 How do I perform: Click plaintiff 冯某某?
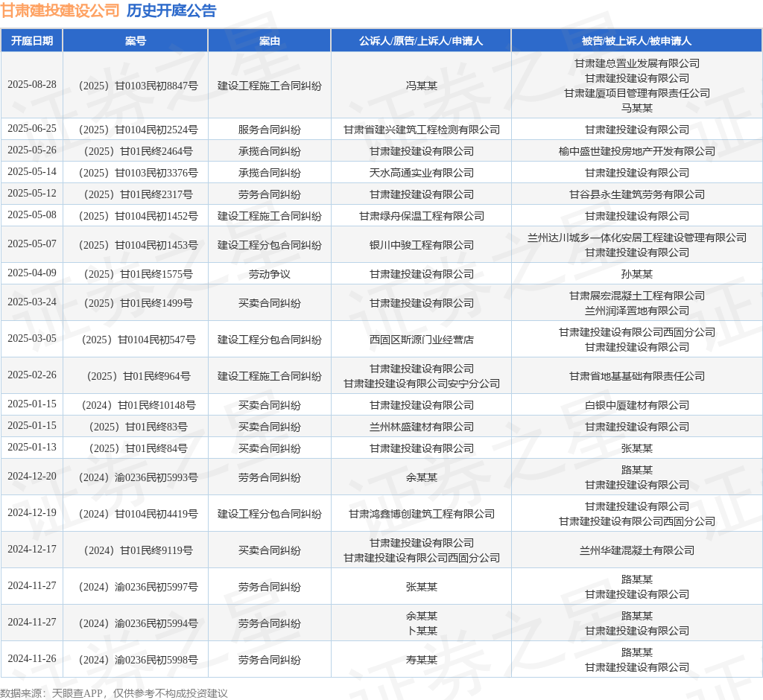pos(422,86)
